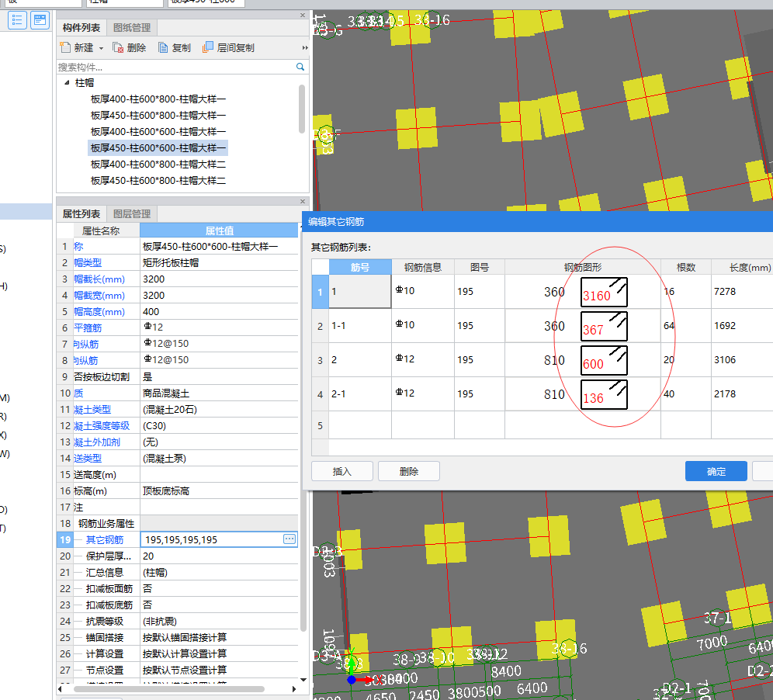Switch to the 图纸管理 tab
The width and height of the screenshot is (773, 700).
132,27
